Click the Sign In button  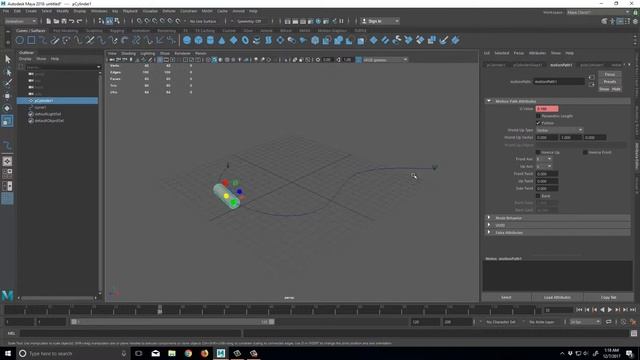click(380, 21)
